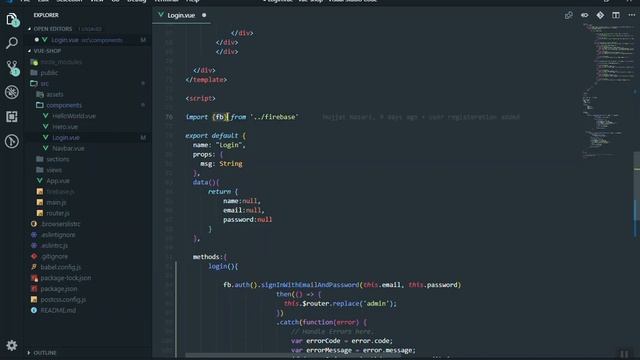Open postcss.config.js in the file tree
This screenshot has width=640, height=360.
click(63, 300)
